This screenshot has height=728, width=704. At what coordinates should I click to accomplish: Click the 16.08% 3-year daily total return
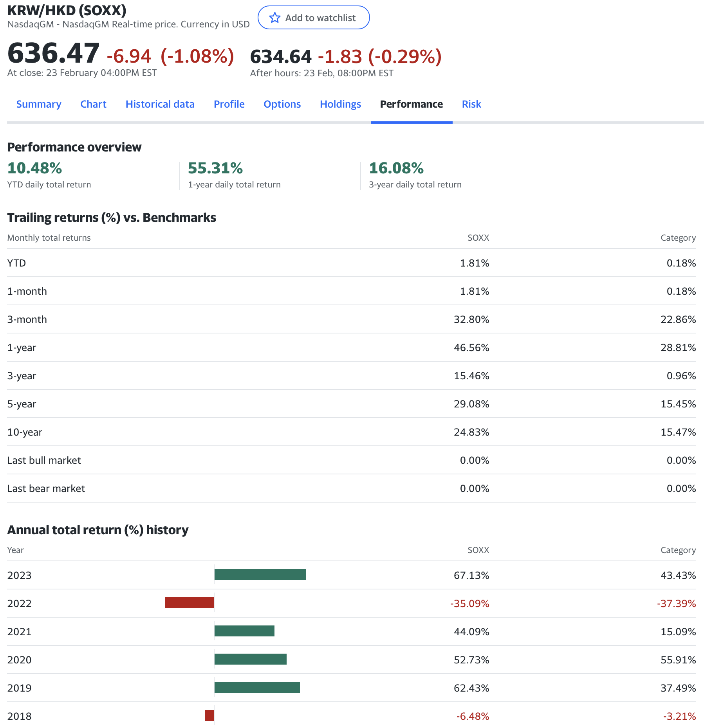[x=396, y=168]
